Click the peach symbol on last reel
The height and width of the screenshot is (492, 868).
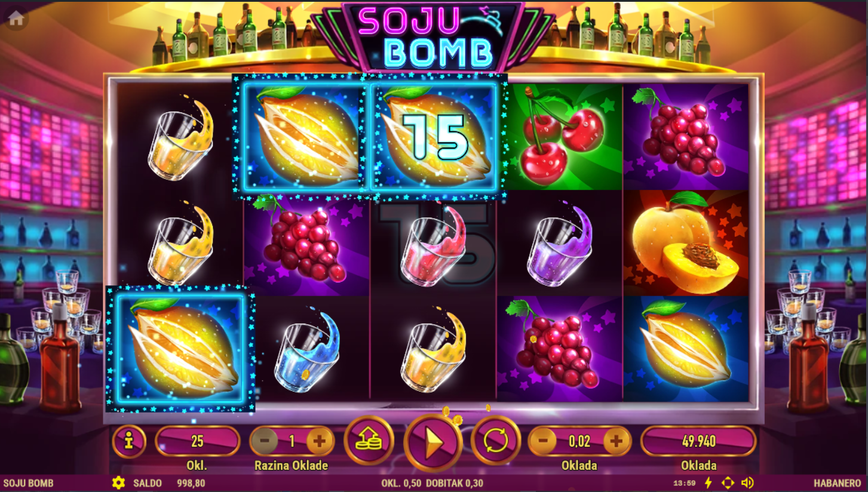pos(686,243)
